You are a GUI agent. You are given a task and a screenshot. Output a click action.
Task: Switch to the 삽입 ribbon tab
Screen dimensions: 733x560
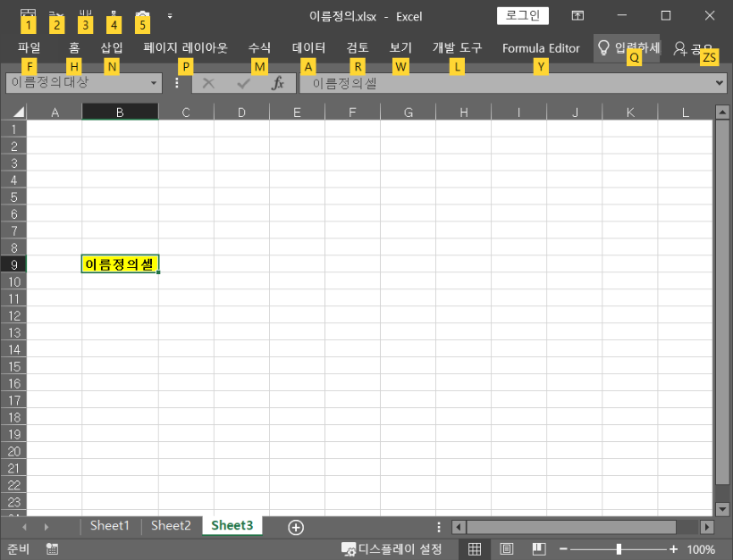click(x=112, y=47)
